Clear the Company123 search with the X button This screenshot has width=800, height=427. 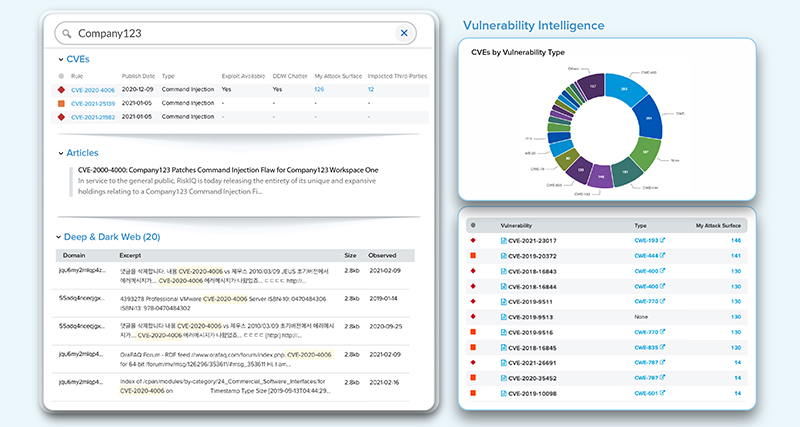[404, 33]
